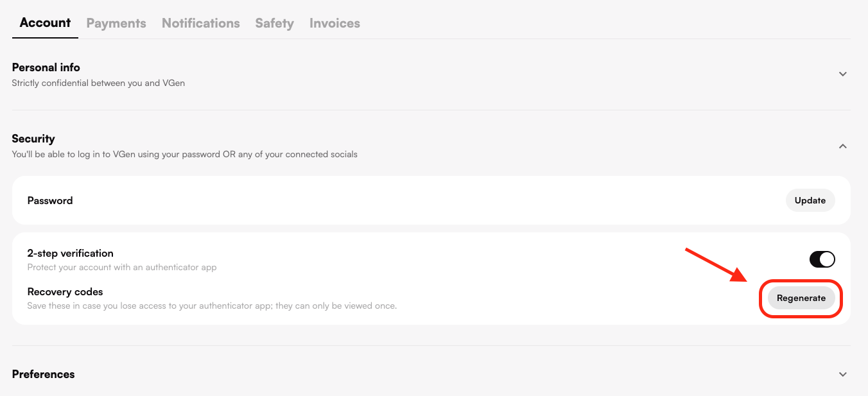868x396 pixels.
Task: Expand Preferences with its chevron arrow
Action: pos(843,374)
